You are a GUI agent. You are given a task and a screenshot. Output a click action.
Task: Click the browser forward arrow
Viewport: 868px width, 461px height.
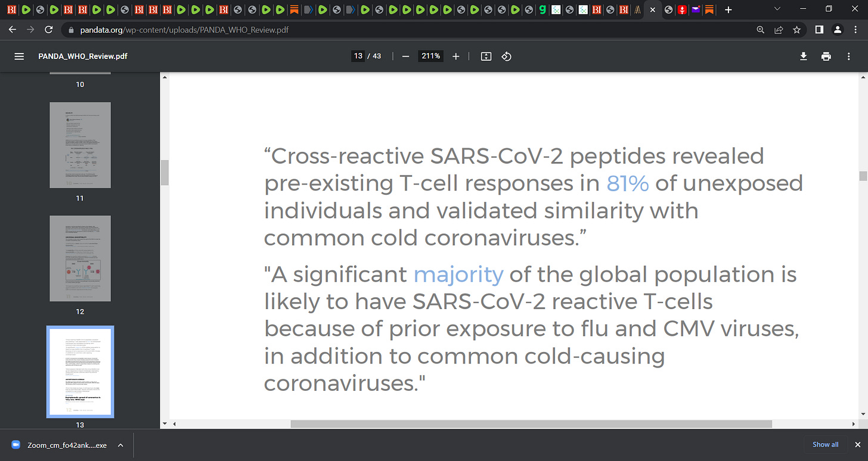coord(30,29)
